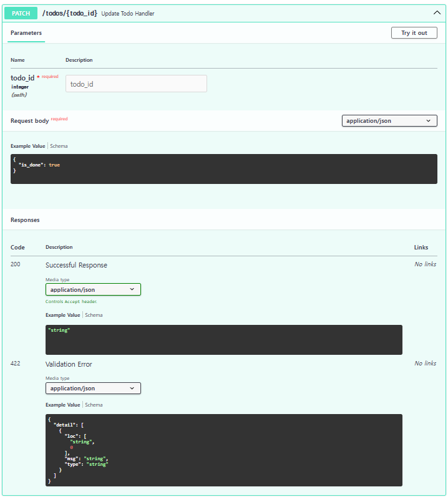Click the todo_id input field

136,84
